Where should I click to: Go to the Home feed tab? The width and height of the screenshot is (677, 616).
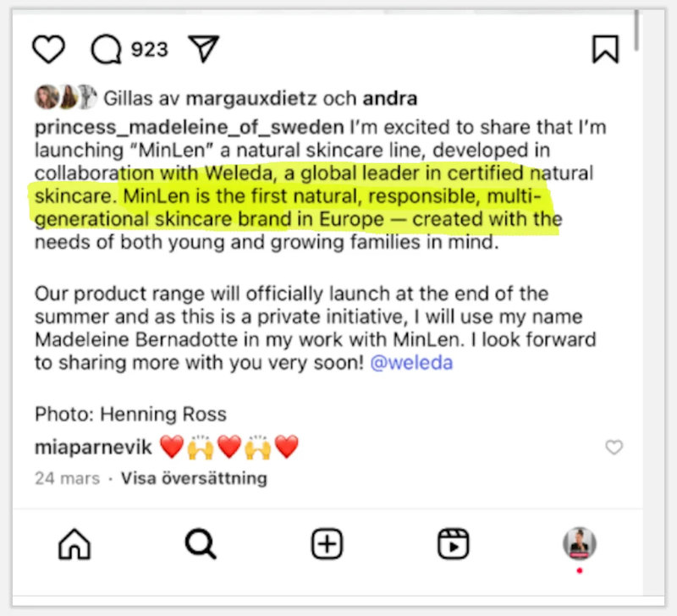click(74, 544)
